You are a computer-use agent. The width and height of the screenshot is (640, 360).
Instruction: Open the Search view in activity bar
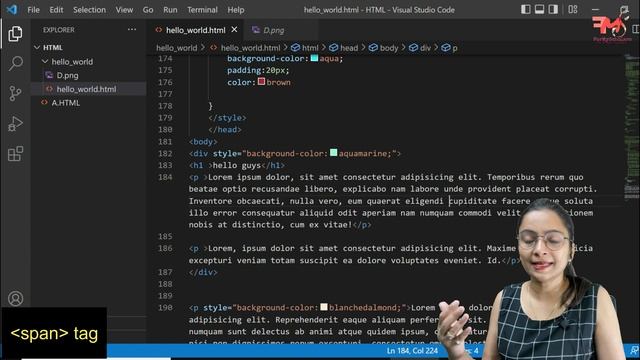[16, 63]
